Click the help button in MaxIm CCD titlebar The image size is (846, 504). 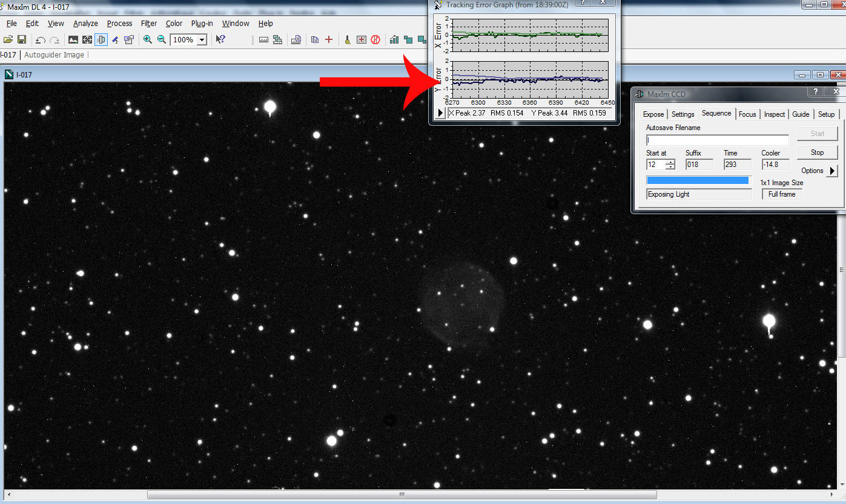(x=816, y=92)
